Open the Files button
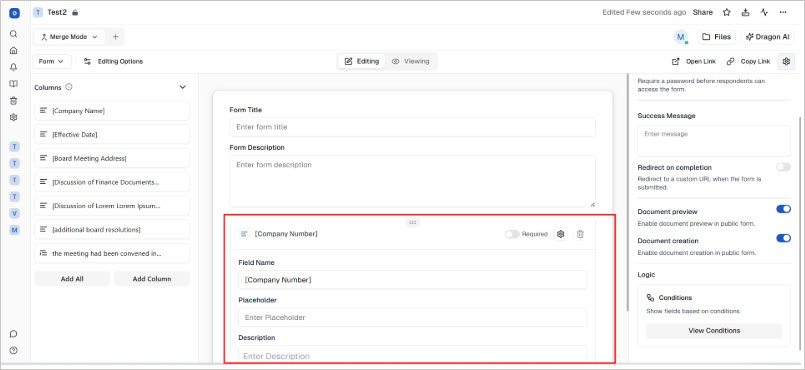Image resolution: width=805 pixels, height=370 pixels. tap(716, 37)
